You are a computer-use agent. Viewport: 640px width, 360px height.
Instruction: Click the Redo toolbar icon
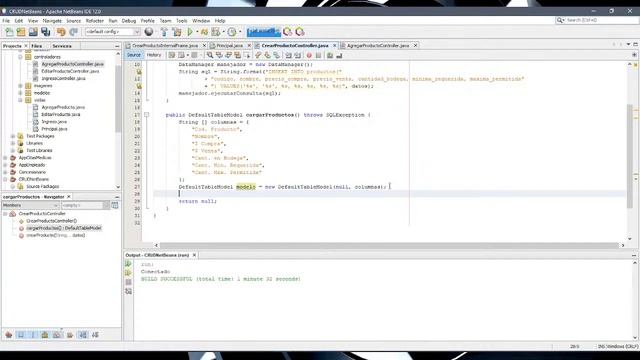[x=73, y=32]
